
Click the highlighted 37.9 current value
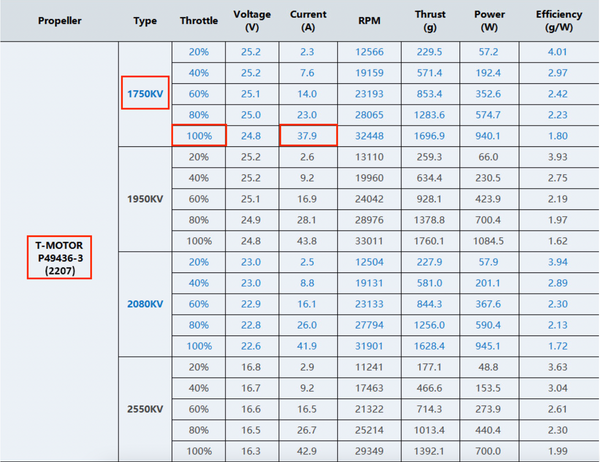tap(308, 136)
